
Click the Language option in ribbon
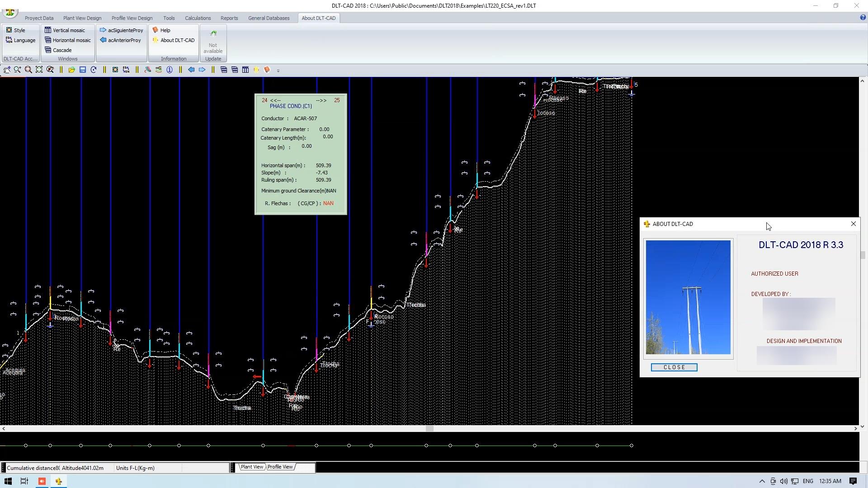24,40
